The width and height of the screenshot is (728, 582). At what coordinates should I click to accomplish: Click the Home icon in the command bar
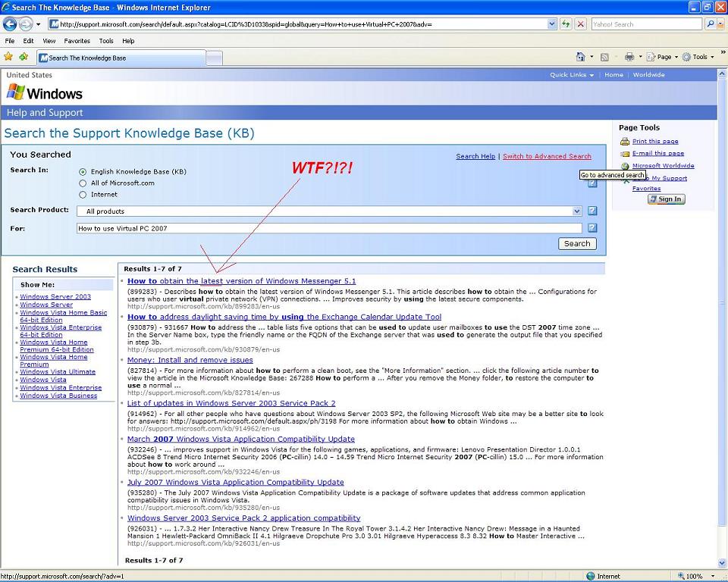[580, 57]
